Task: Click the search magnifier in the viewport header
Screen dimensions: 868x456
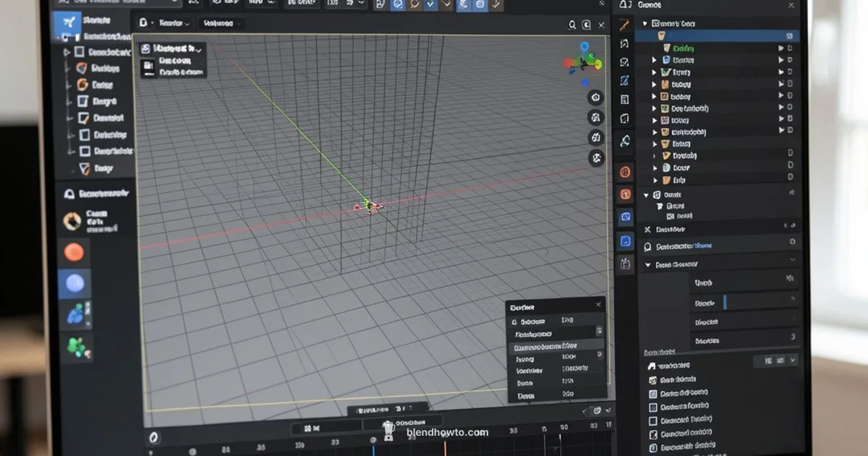Action: click(x=574, y=24)
